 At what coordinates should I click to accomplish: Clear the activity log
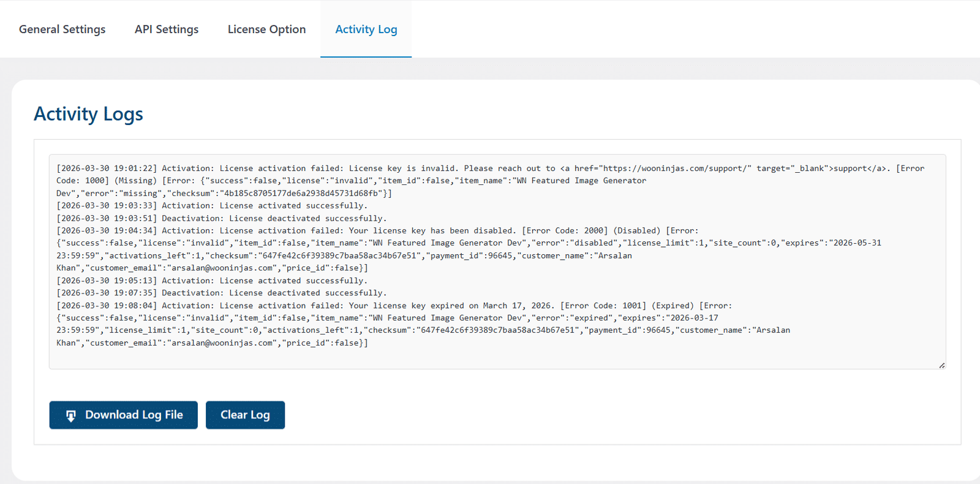[245, 415]
